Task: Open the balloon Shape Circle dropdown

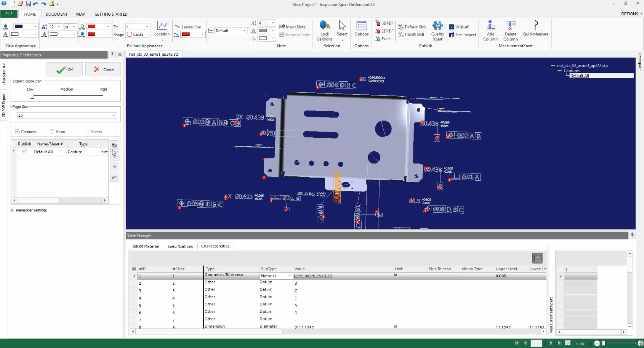Action: [147, 35]
